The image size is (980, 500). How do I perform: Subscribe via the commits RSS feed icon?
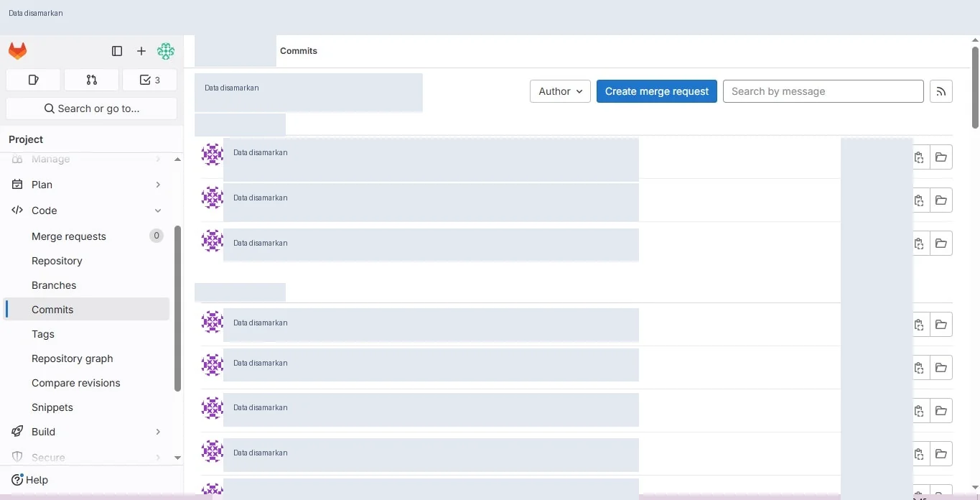point(941,91)
